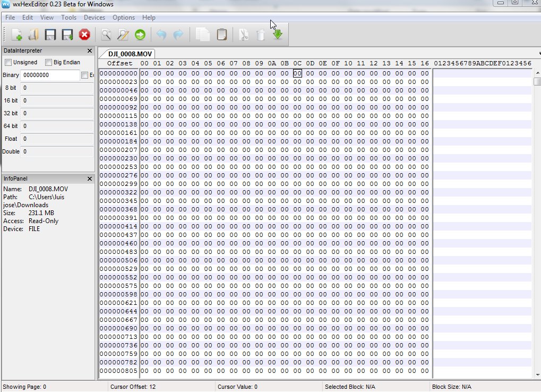
Task: Click Showing Page: 0 status entry
Action: click(x=24, y=387)
